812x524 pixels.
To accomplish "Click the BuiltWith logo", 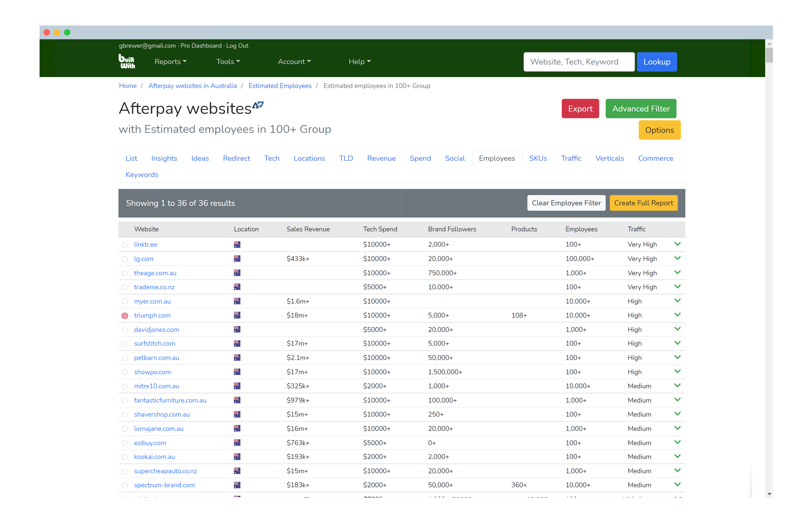I will (127, 61).
